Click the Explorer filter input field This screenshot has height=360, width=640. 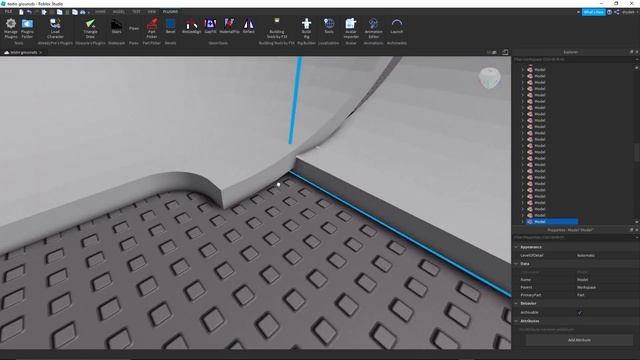point(573,59)
